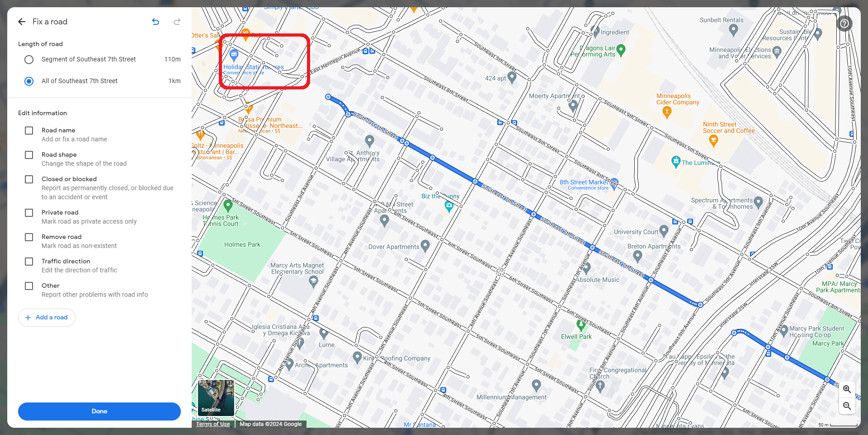
Task: Select Segment of Southeast 7th Street option
Action: [29, 60]
